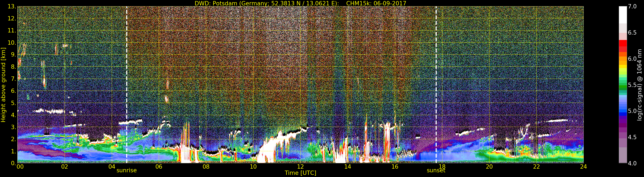Viewport: 644px width, 177px height.
Task: Click the white top segment of the colorbar
Action: click(x=623, y=15)
